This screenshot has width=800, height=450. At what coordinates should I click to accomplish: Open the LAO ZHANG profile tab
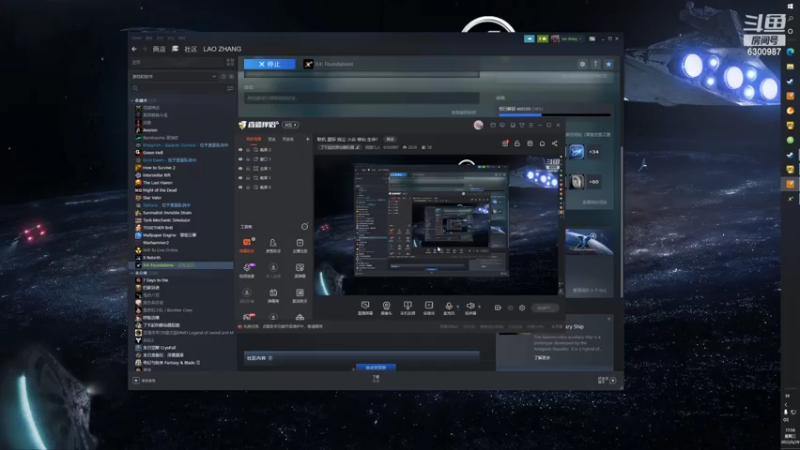click(x=222, y=49)
